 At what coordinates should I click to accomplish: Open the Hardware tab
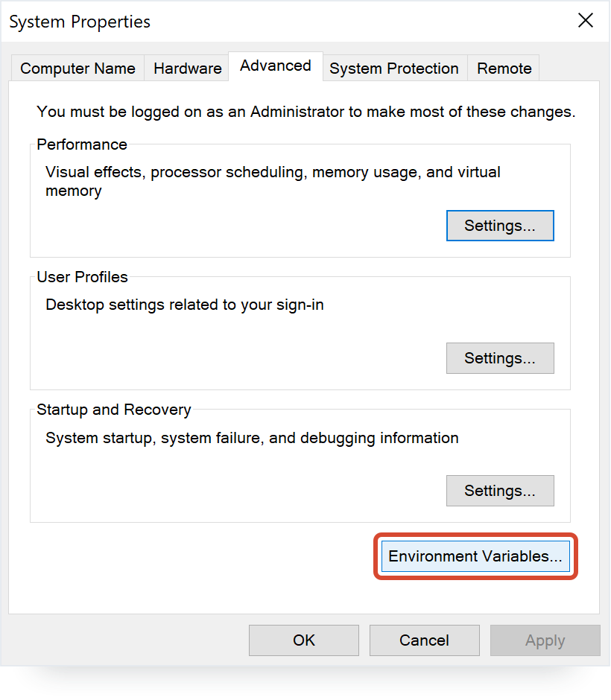[x=187, y=69]
